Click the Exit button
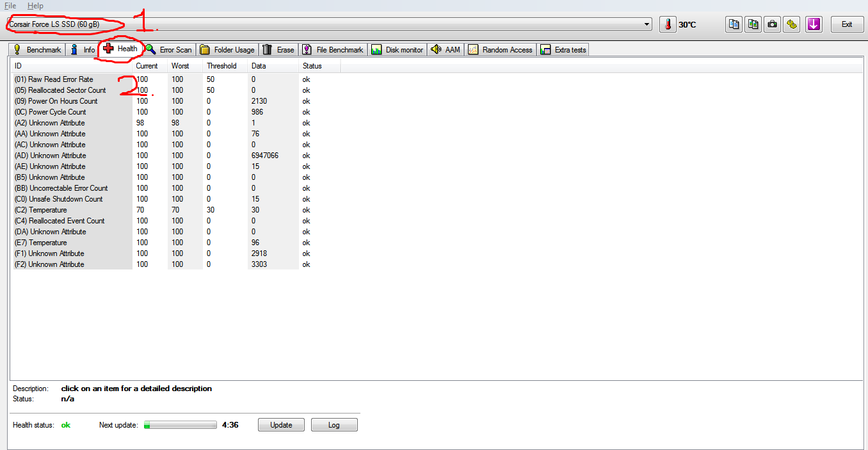The height and width of the screenshot is (450, 868). pos(847,24)
